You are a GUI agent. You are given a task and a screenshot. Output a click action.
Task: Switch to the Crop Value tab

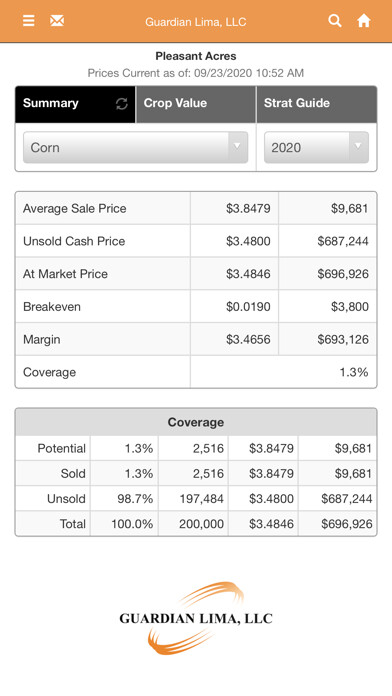pyautogui.click(x=196, y=104)
